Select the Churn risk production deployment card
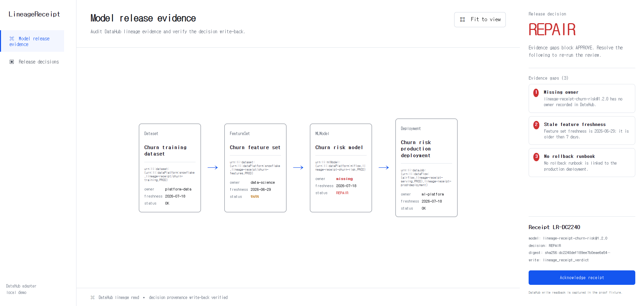The image size is (644, 306). click(426, 168)
